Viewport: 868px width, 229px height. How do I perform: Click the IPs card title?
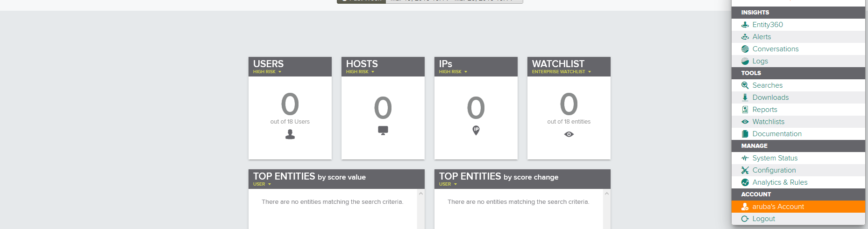tap(446, 64)
